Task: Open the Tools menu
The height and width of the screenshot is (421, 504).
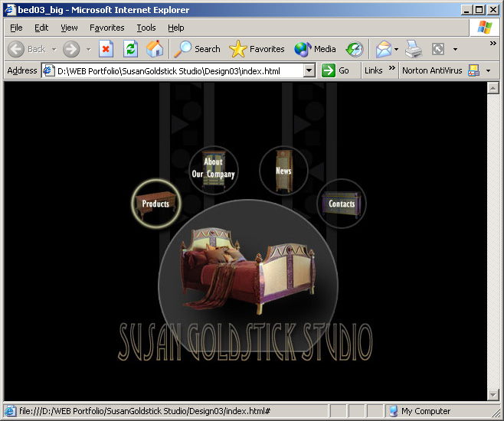Action: coord(146,28)
